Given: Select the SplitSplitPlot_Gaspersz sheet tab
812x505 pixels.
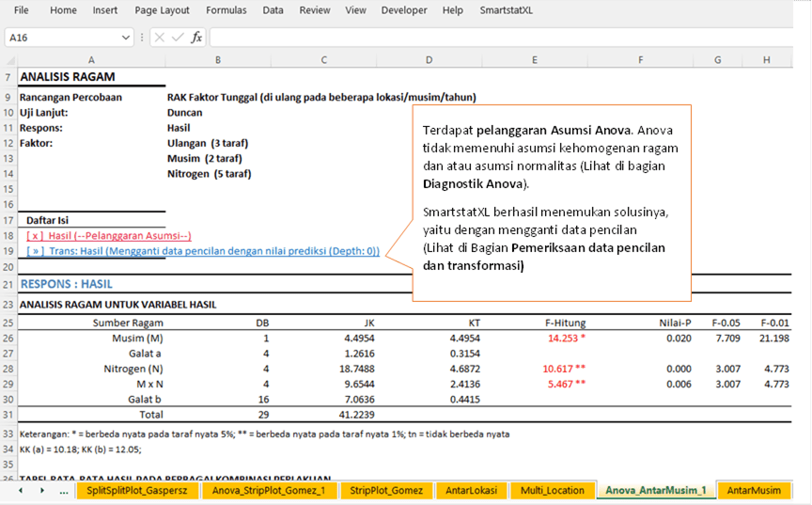Looking at the screenshot, I should (138, 491).
